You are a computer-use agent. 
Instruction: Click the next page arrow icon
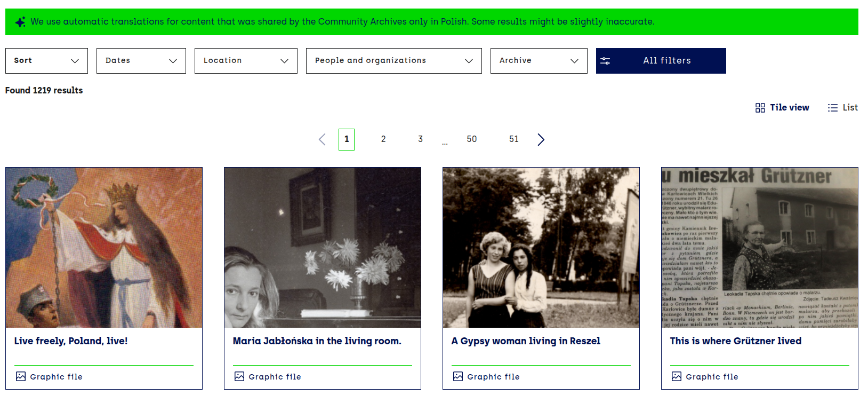tap(541, 140)
